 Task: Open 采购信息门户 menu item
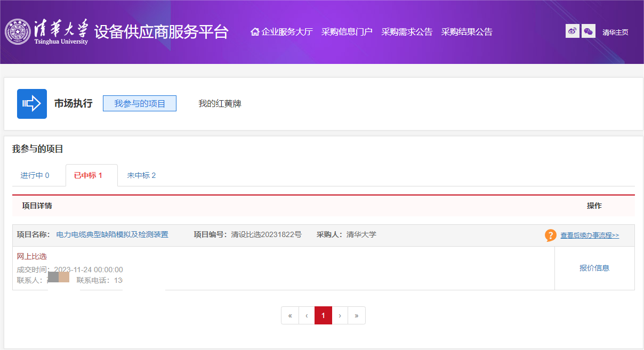347,32
